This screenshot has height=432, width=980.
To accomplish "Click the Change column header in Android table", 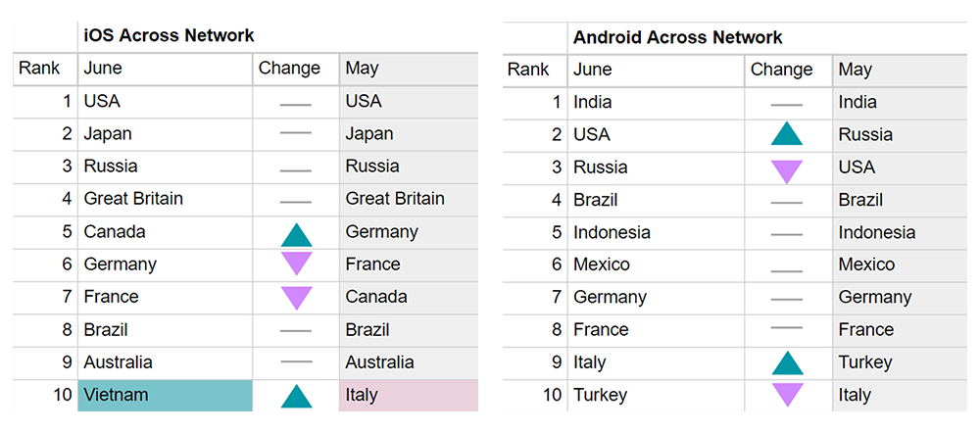I will (x=781, y=70).
